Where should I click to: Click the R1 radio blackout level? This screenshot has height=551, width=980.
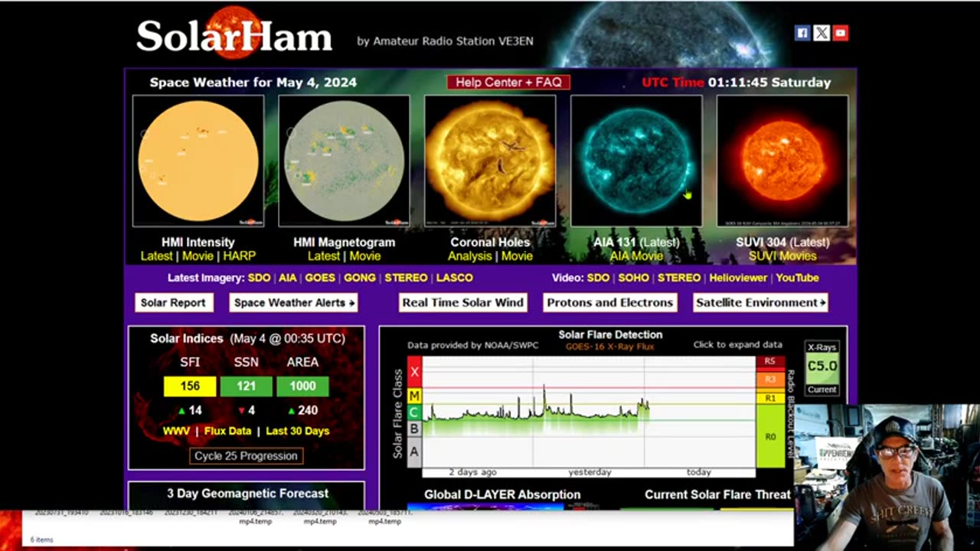coord(770,398)
